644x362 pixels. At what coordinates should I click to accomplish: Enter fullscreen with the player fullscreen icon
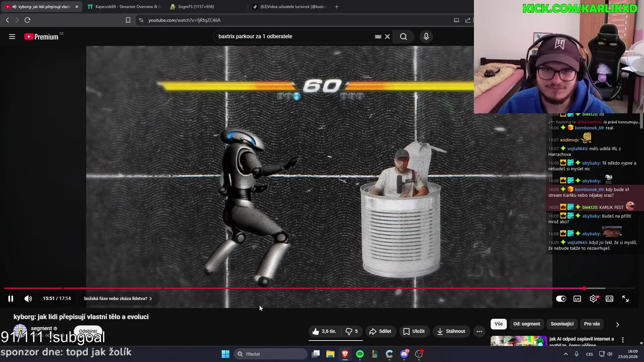(625, 299)
